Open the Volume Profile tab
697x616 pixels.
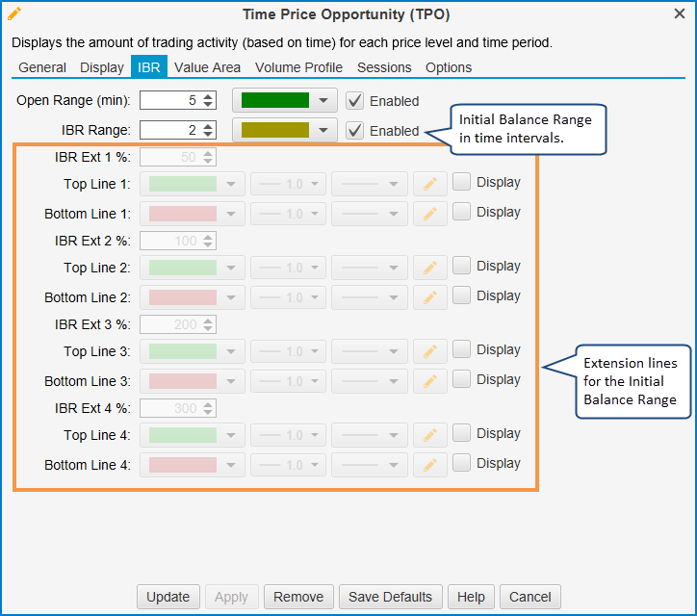(x=298, y=67)
